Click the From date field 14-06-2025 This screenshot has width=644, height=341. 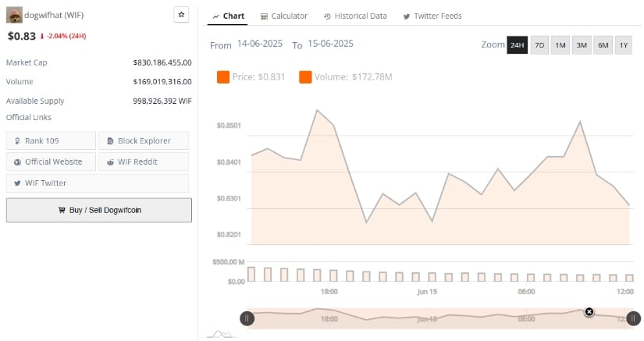(x=260, y=44)
